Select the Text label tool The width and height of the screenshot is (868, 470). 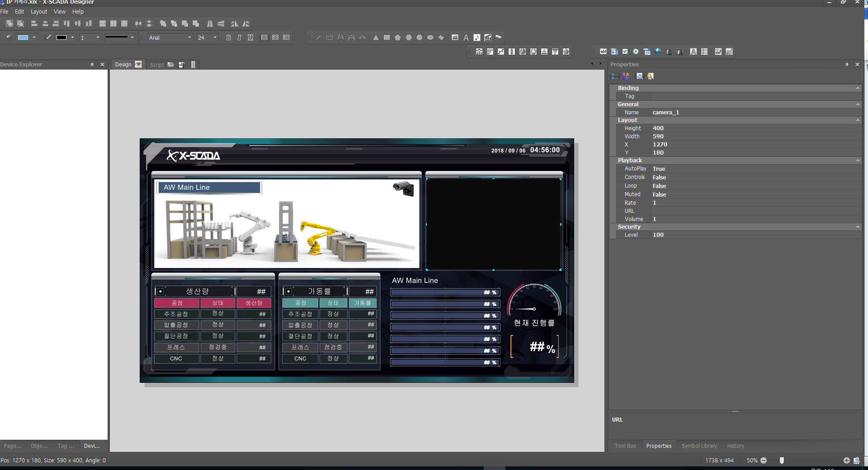coord(466,38)
